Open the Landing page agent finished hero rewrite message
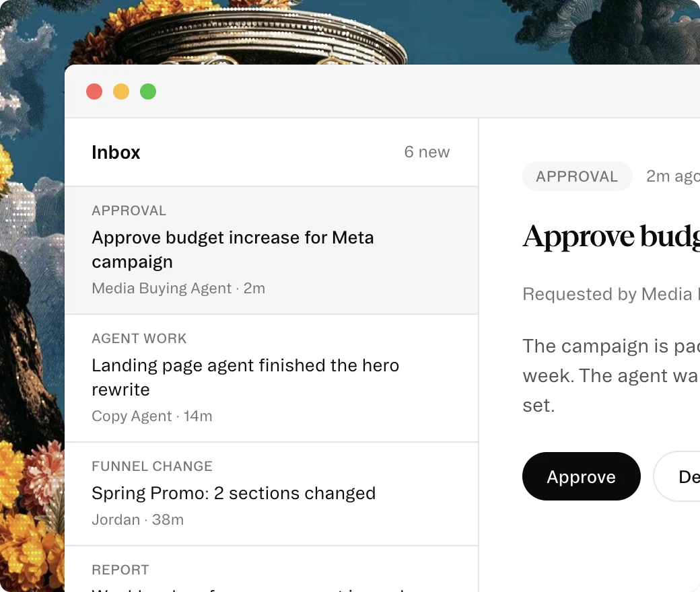The width and height of the screenshot is (700, 592). pyautogui.click(x=271, y=378)
